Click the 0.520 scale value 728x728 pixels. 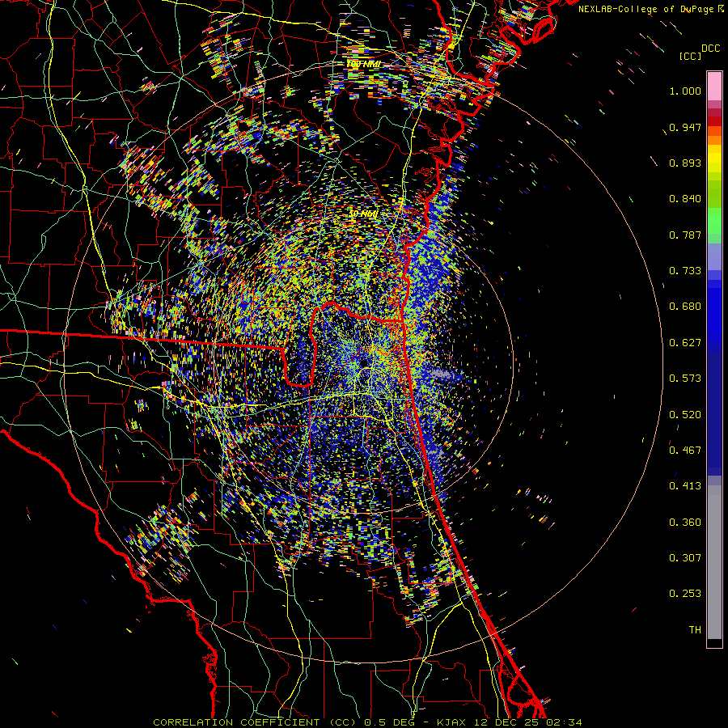pos(685,415)
